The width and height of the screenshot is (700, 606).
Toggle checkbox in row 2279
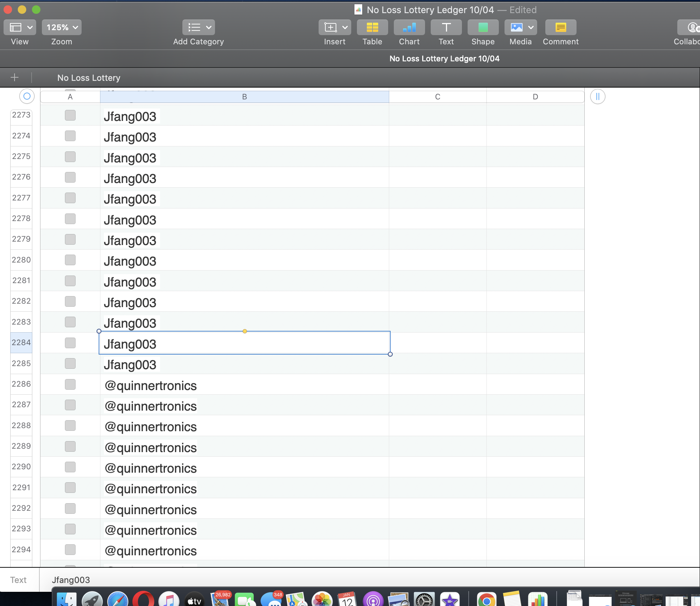click(x=70, y=239)
